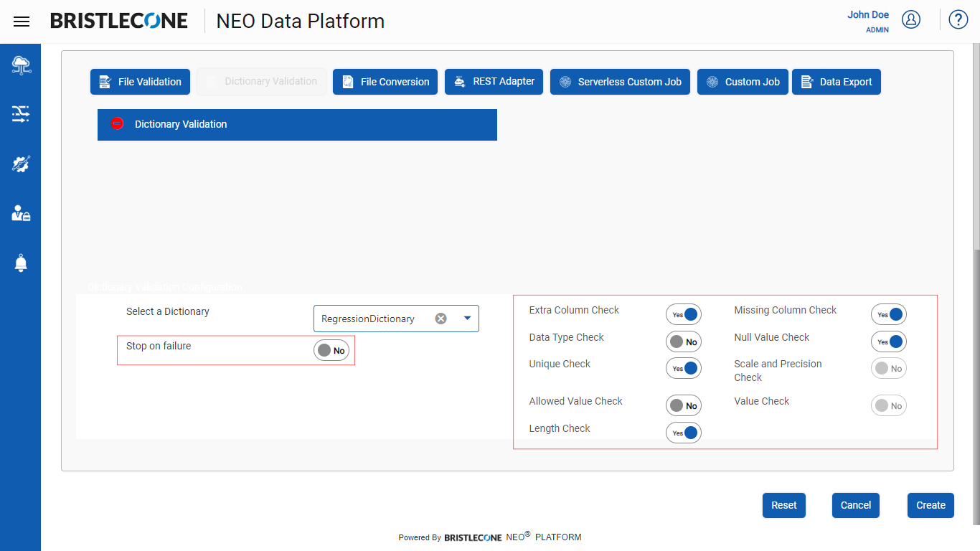Click the Select a Dictionary label
980x551 pixels.
click(x=168, y=311)
